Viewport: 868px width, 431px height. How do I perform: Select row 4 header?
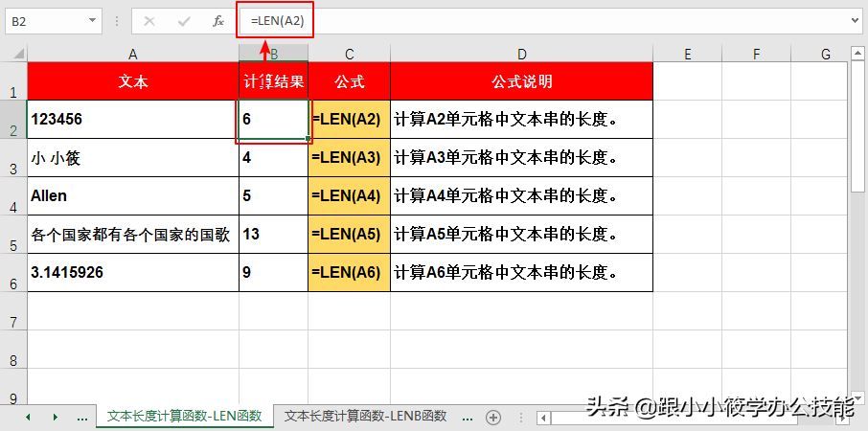click(x=13, y=196)
